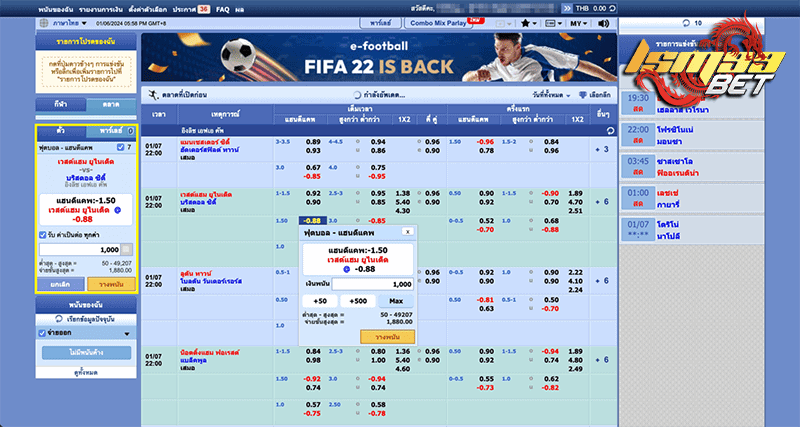The width and height of the screenshot is (800, 427).
Task: Open the star favorites dropdown
Action: (528, 23)
